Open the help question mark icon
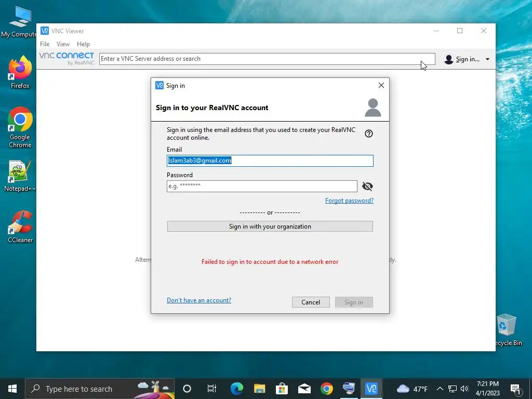The width and height of the screenshot is (532, 399). [x=369, y=134]
